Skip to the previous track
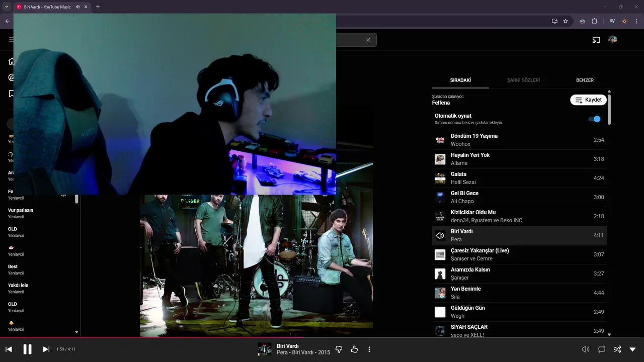Screen dimensions: 644x362 click(9, 349)
